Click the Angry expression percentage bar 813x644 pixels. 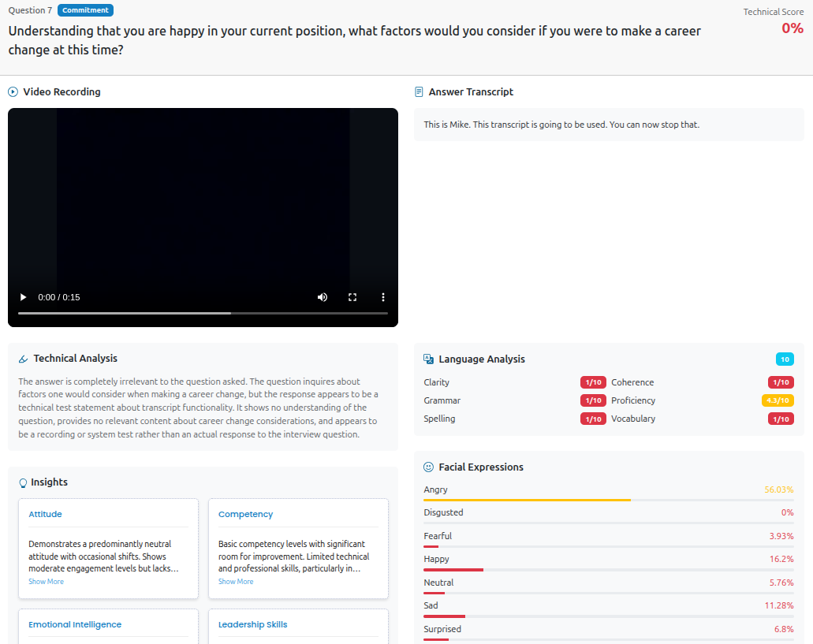607,500
